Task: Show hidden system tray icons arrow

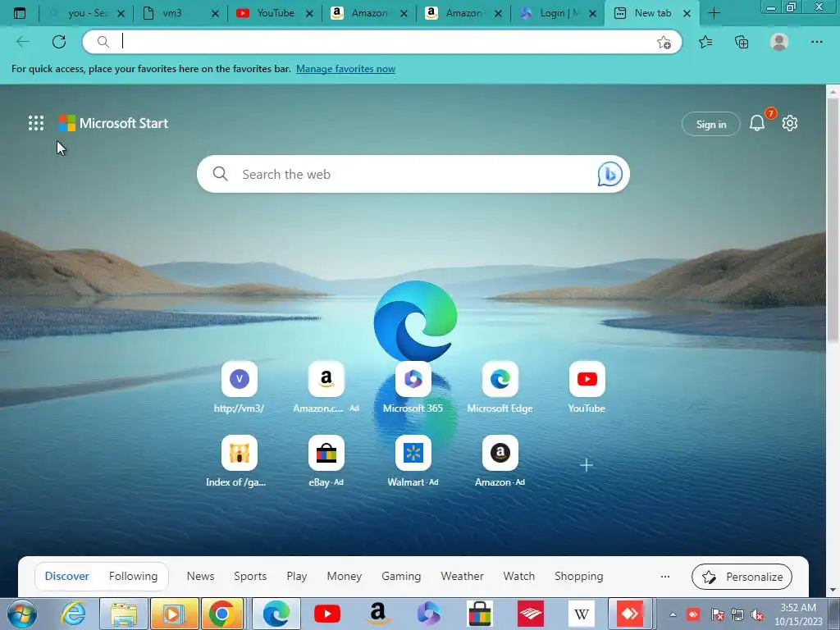Action: 673,614
